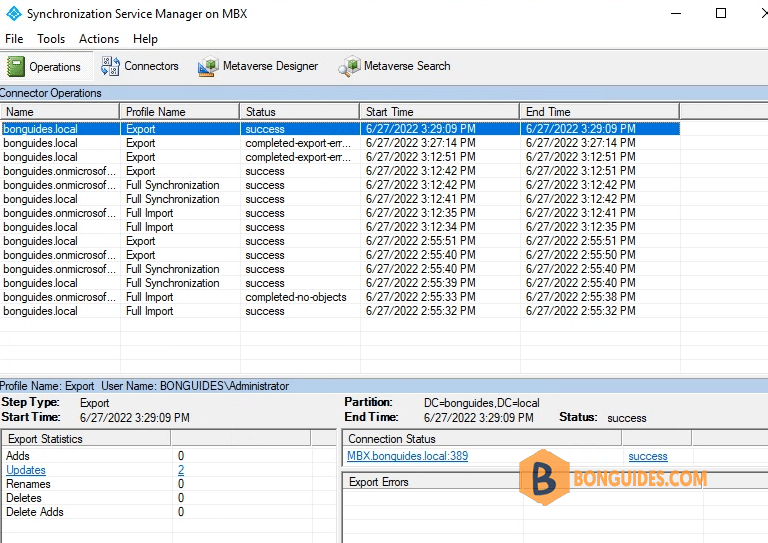Select bonguides.local Full Import row at 2:55:32 PM
Image resolution: width=768 pixels, height=543 pixels.
coord(340,311)
